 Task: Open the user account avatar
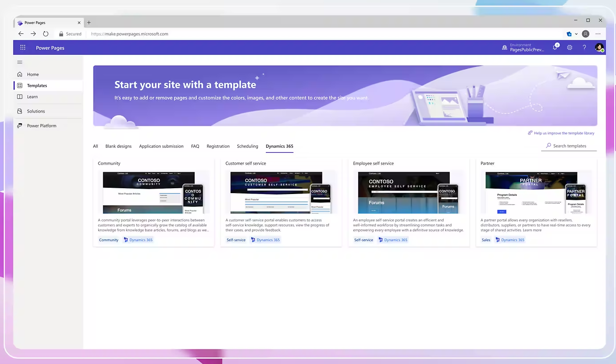[599, 48]
